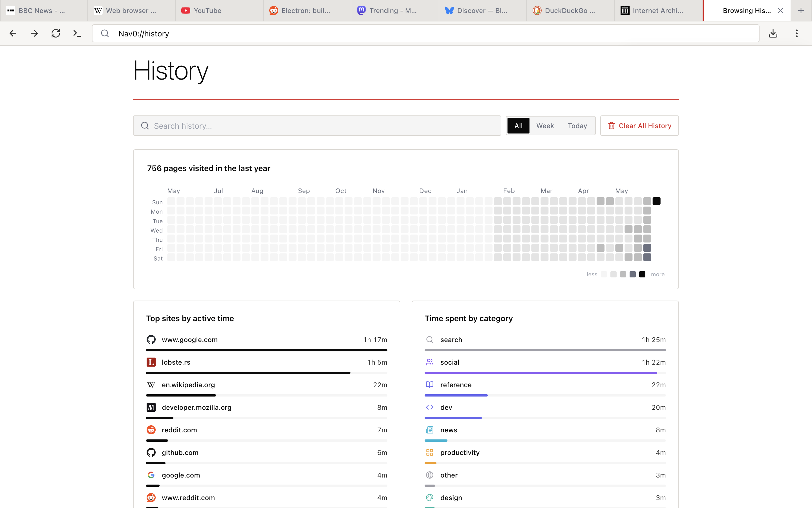Click the darkest black legend swatch next to more
Viewport: 812px width, 508px height.
[642, 274]
